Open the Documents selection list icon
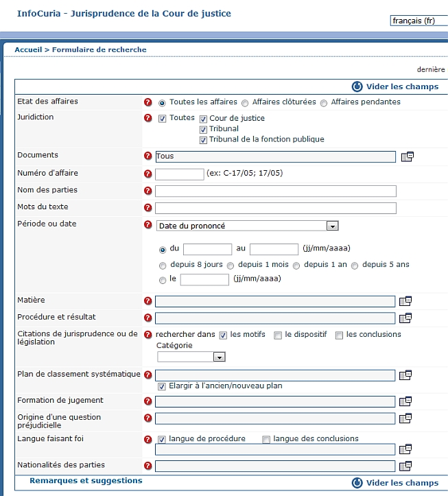This screenshot has width=448, height=496. point(408,156)
